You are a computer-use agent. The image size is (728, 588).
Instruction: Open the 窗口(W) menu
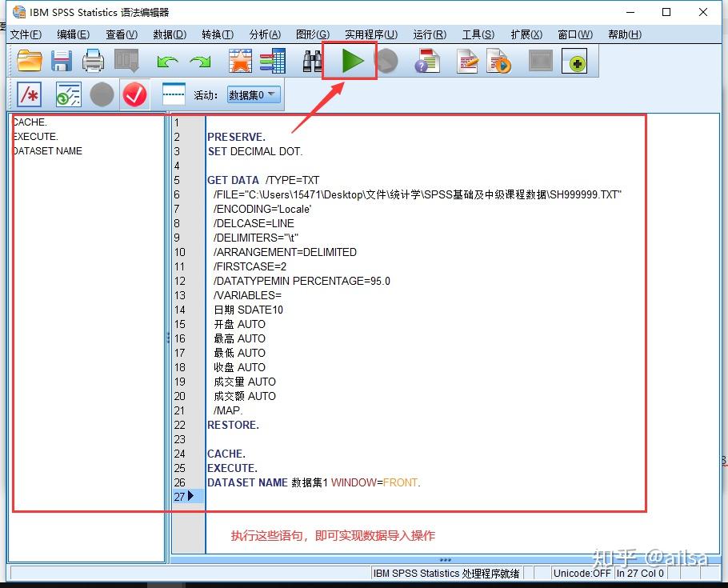click(x=575, y=34)
